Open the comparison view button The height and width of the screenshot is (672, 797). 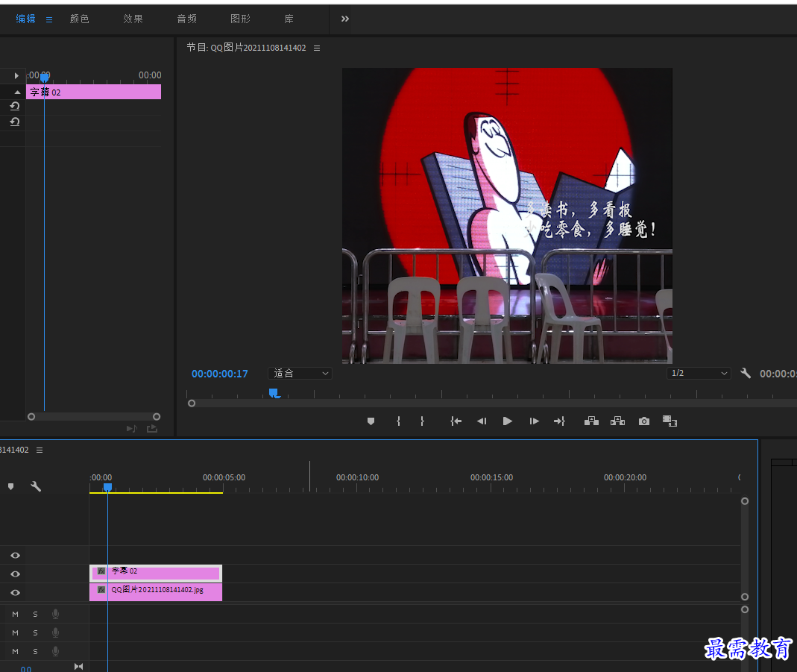click(670, 421)
